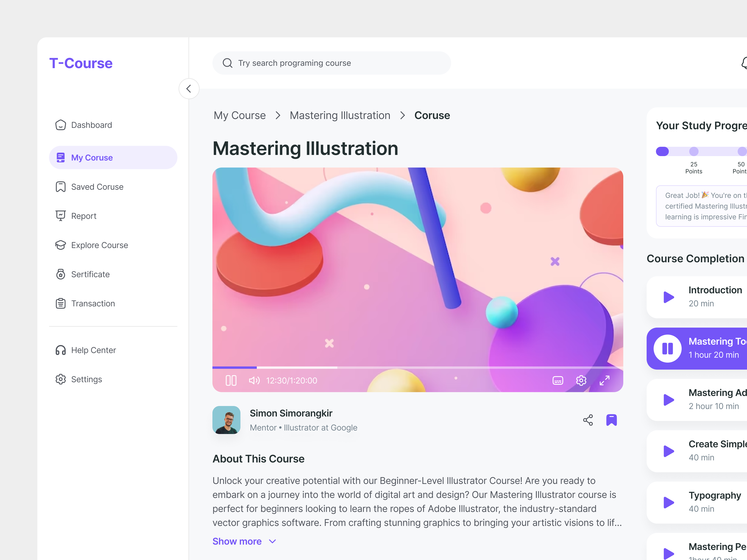Open My Course from the breadcrumb
This screenshot has width=747, height=560.
(240, 115)
